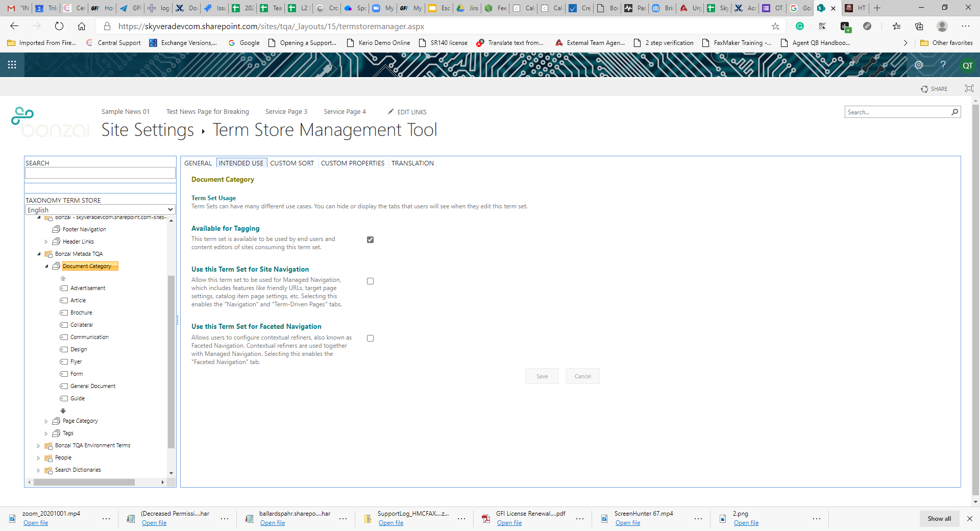Open the new browser tab plus button
The width and height of the screenshot is (980, 531).
point(877,8)
